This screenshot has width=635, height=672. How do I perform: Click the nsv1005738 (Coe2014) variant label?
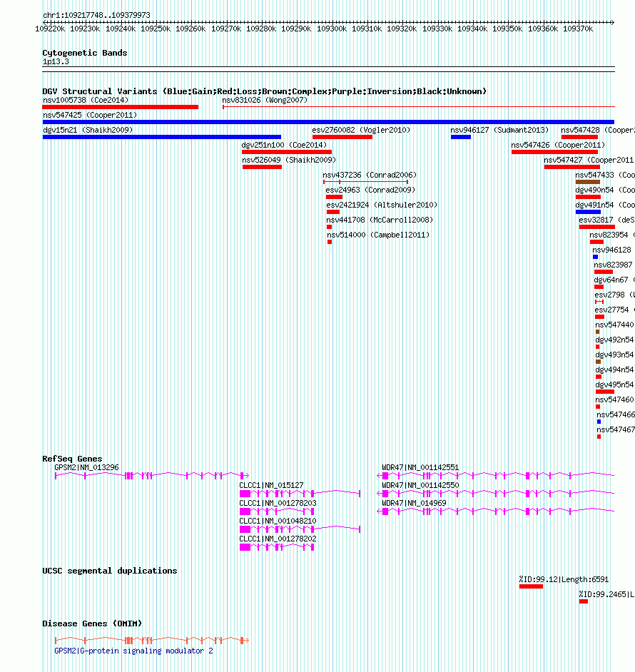(86, 100)
